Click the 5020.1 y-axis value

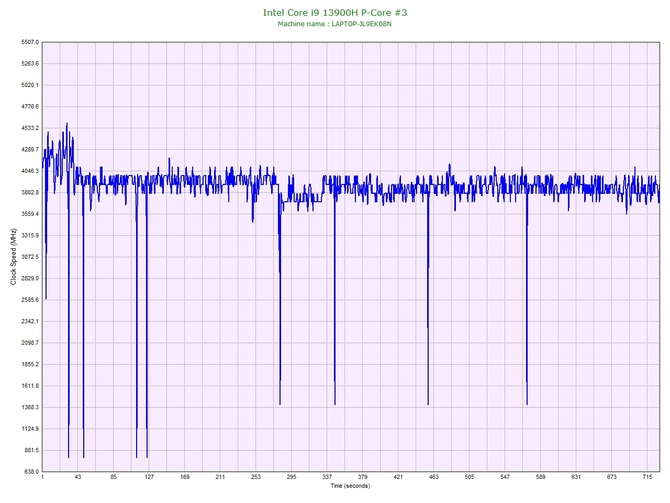[30, 85]
